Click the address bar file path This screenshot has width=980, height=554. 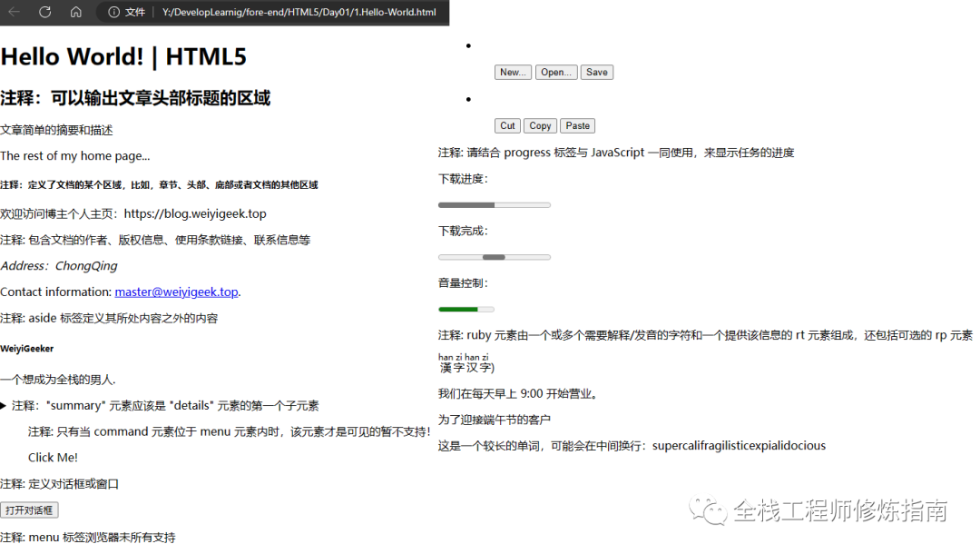tap(299, 12)
